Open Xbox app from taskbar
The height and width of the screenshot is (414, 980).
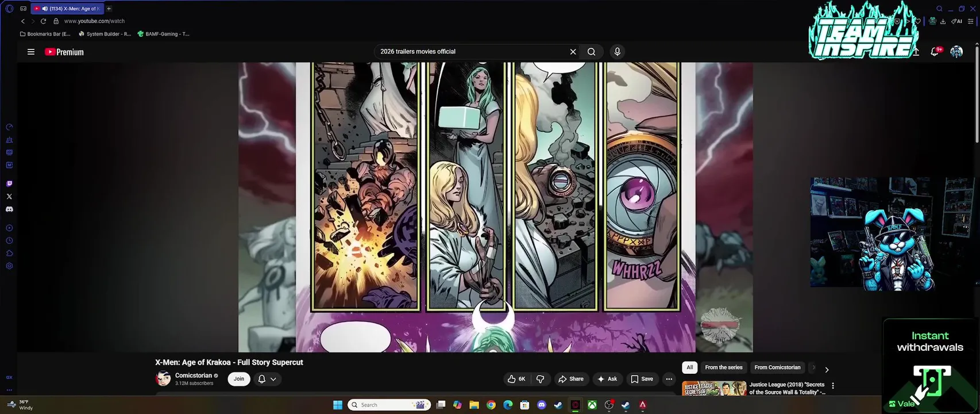tap(592, 405)
